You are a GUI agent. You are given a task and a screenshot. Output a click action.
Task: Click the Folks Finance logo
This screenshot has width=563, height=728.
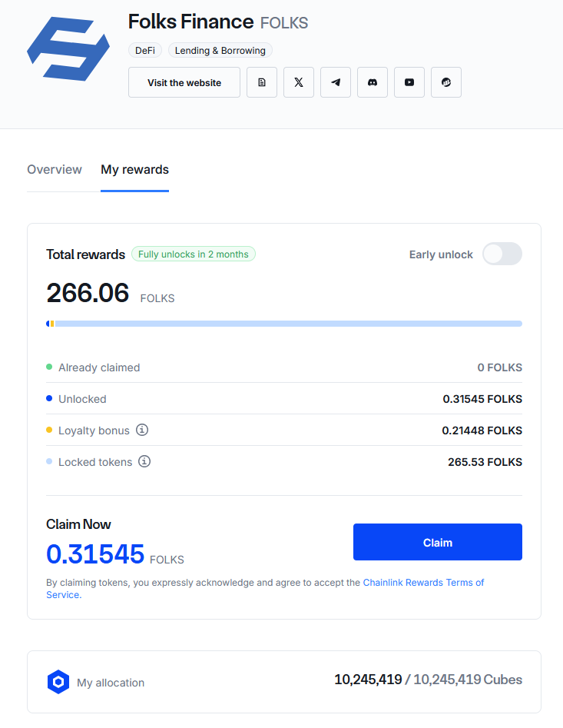(x=68, y=48)
